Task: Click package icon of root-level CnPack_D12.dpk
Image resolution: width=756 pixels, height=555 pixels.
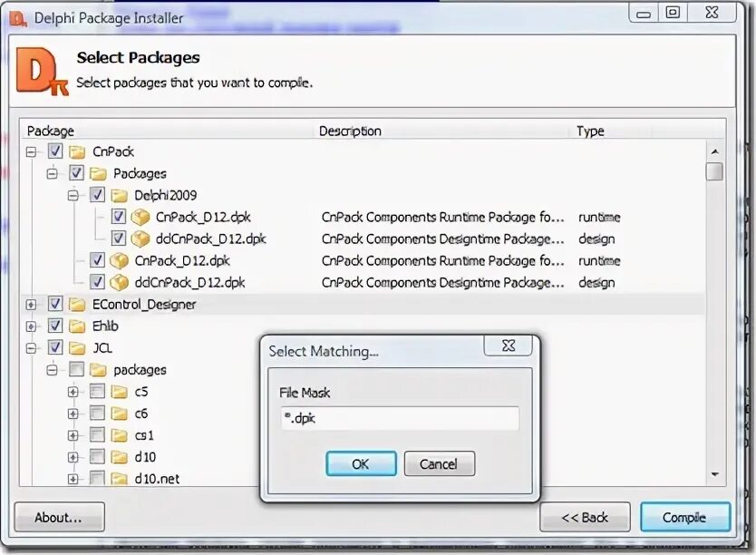Action: point(119,261)
